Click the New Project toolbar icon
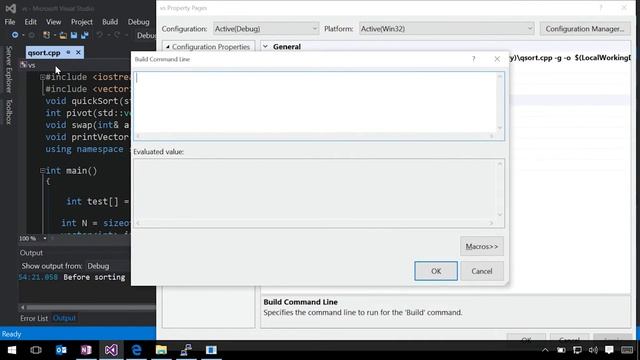640x360 pixels. (x=47, y=36)
